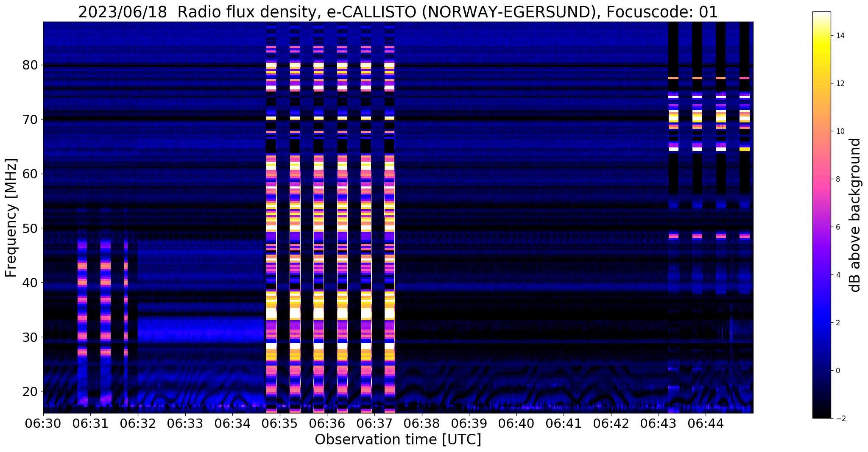The height and width of the screenshot is (452, 868).
Task: Click the 06:35 time tick label
Action: point(280,424)
